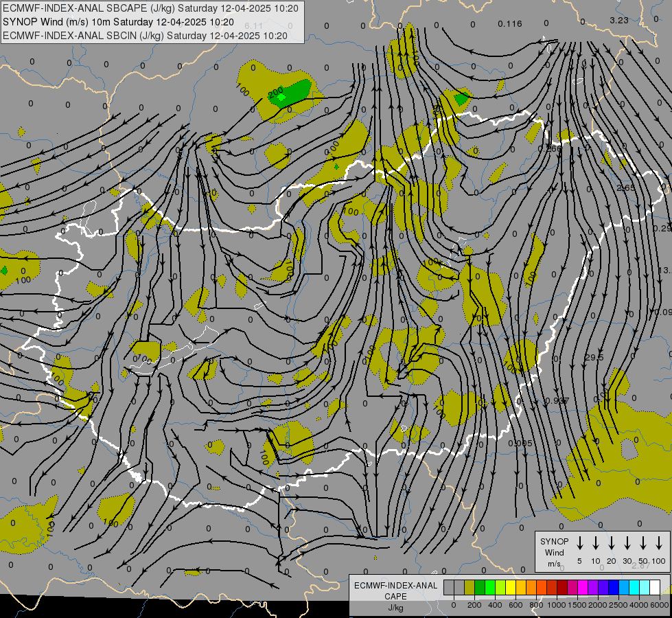
Task: Click the 5 m/s wind arrow in legend
Action: (x=579, y=543)
